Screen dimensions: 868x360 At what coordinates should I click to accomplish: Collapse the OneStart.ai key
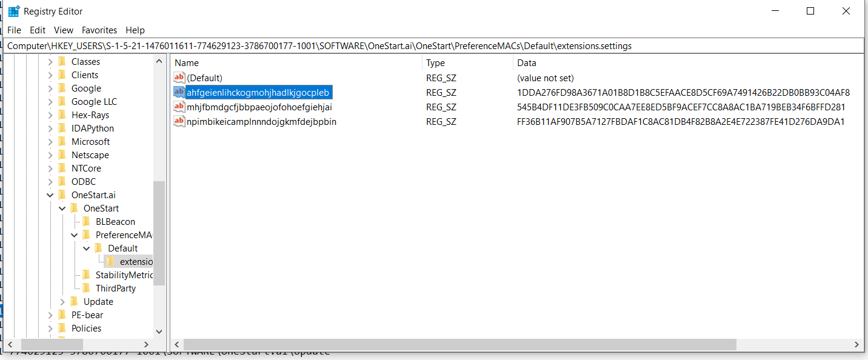click(50, 195)
